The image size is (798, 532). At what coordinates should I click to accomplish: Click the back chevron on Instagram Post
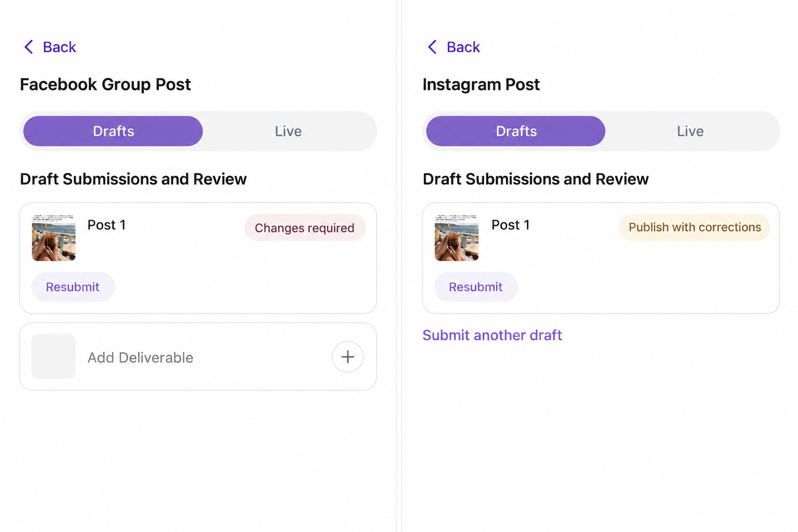point(432,47)
